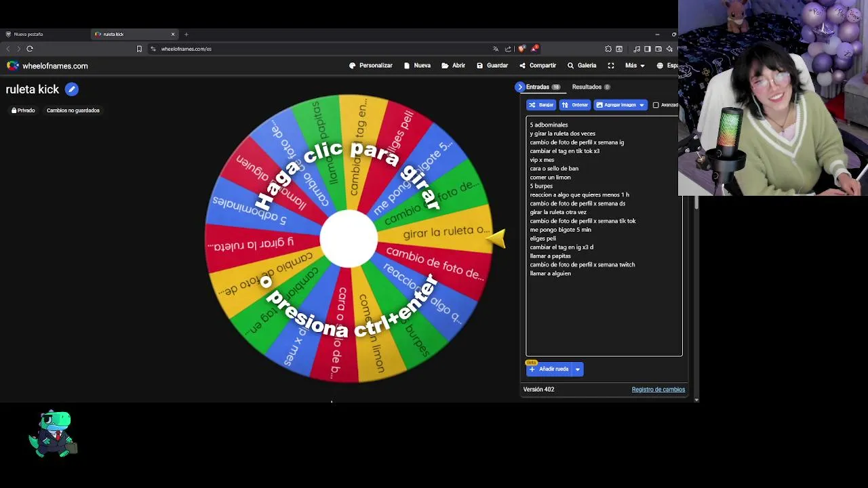868x488 pixels.
Task: Go forward in browser navigation
Action: pyautogui.click(x=18, y=49)
